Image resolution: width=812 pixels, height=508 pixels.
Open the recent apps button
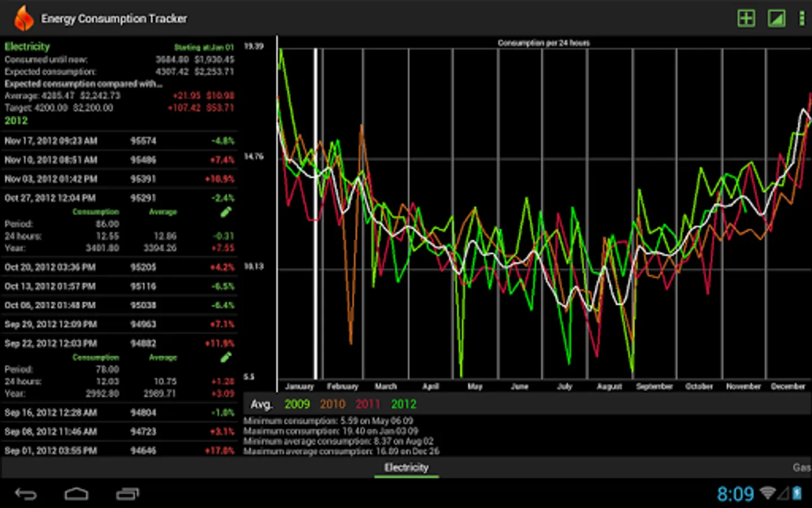pyautogui.click(x=127, y=494)
